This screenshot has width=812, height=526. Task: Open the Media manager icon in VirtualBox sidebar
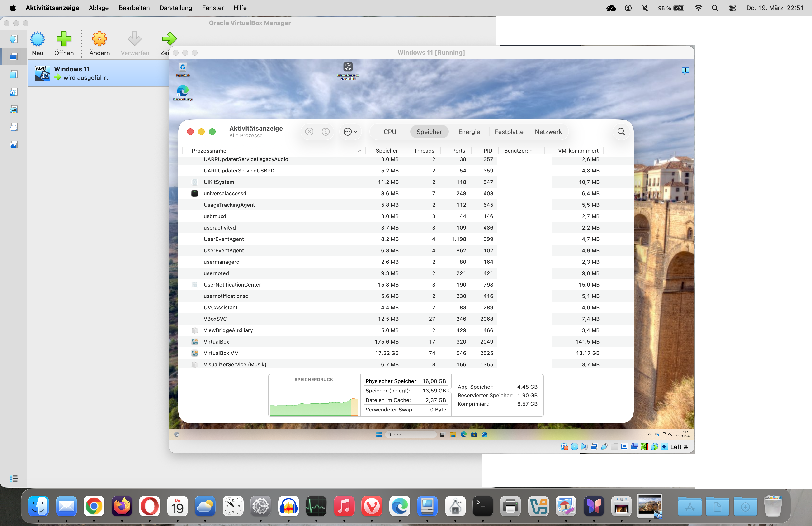coord(14,92)
